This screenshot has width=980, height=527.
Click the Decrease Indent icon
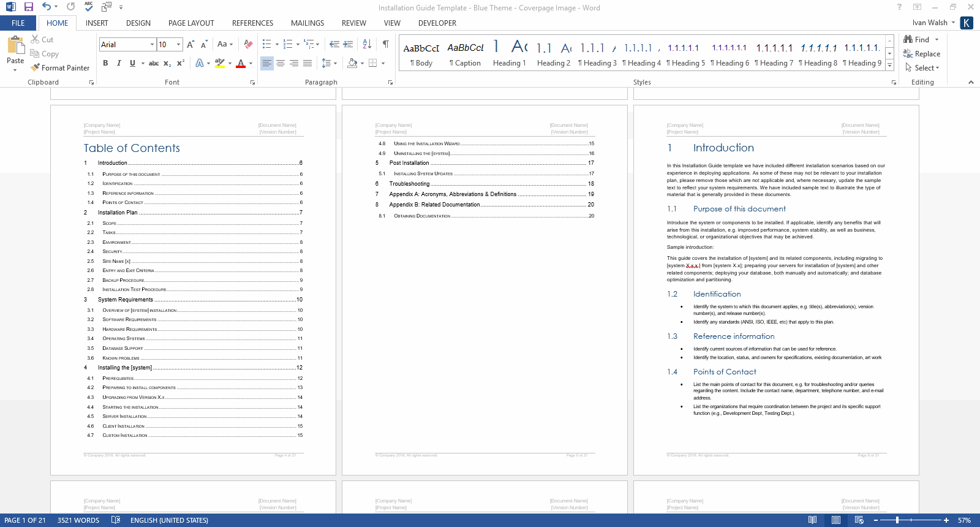point(334,44)
